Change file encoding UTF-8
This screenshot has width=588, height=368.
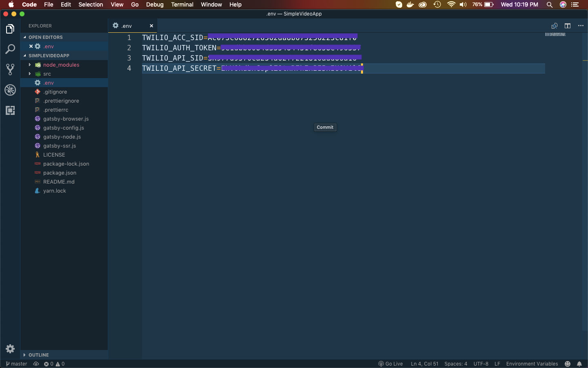[481, 364]
